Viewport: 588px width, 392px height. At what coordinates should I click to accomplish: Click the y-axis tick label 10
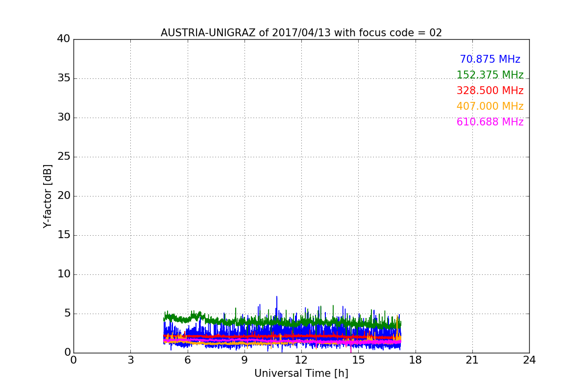tap(64, 274)
